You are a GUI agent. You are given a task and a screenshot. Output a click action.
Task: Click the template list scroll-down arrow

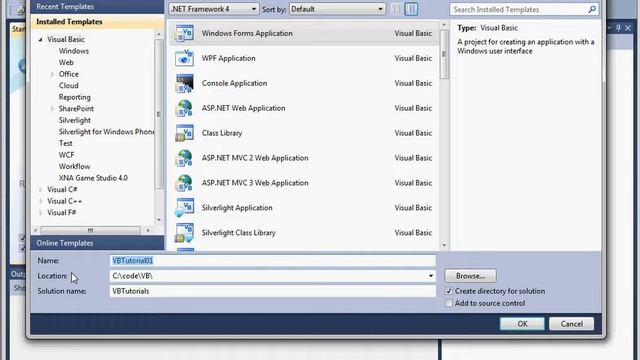point(444,245)
